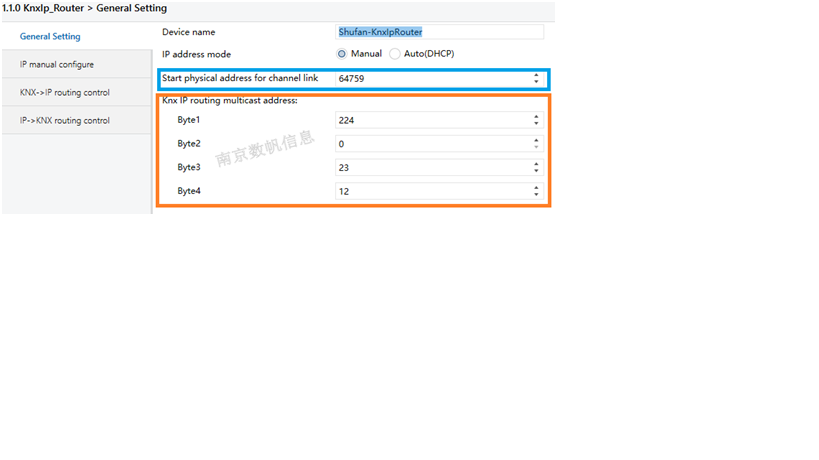Decrease start physical address with down arrow
Screen dimensions: 819x460
click(537, 82)
